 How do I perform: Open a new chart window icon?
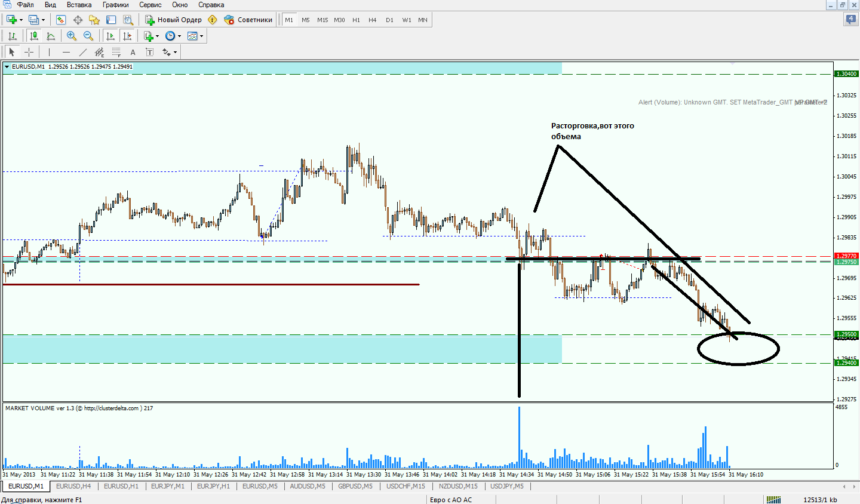11,20
